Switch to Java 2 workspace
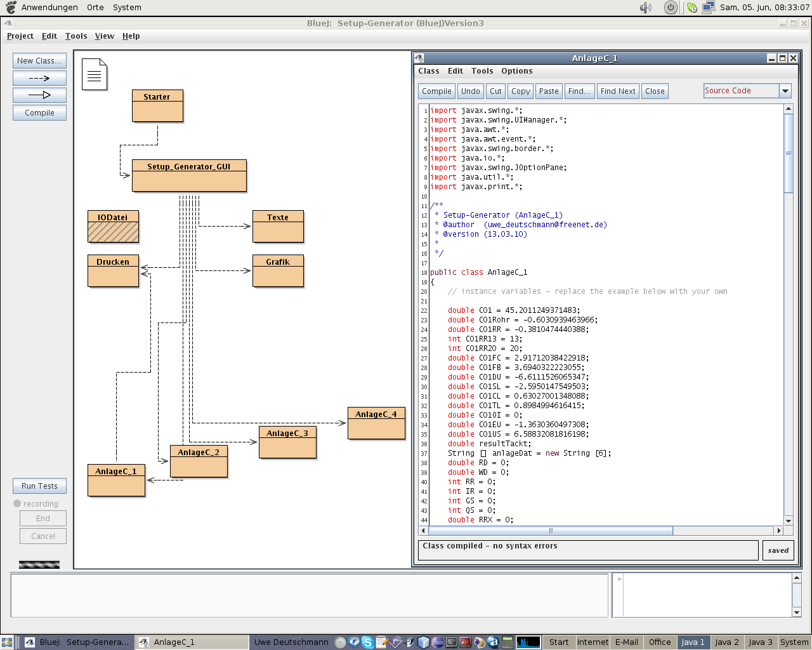This screenshot has width=812, height=650. point(727,642)
